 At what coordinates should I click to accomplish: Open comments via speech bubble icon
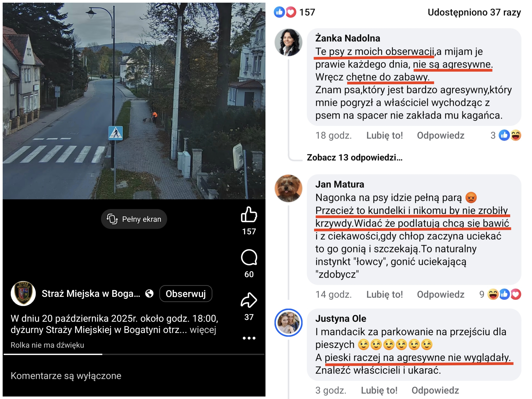point(249,257)
